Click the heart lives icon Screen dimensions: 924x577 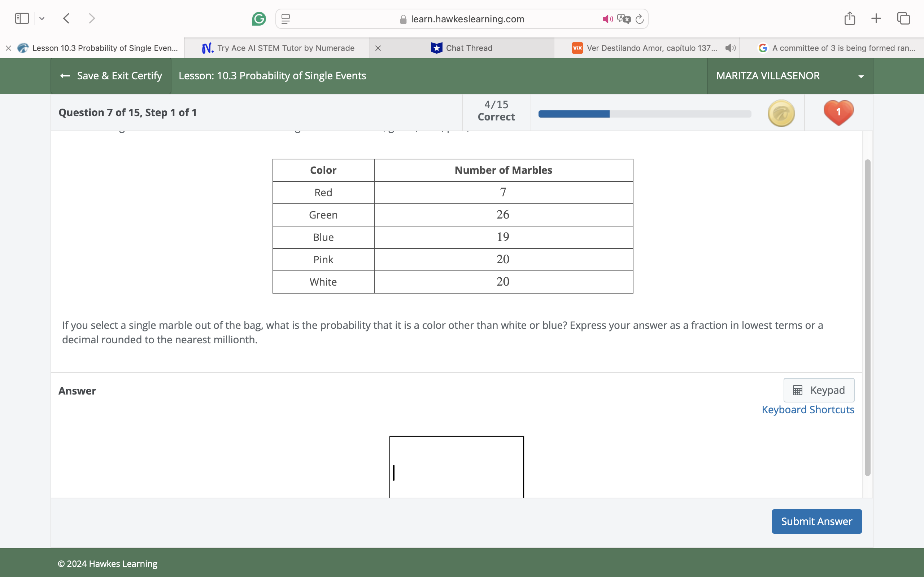pyautogui.click(x=838, y=112)
